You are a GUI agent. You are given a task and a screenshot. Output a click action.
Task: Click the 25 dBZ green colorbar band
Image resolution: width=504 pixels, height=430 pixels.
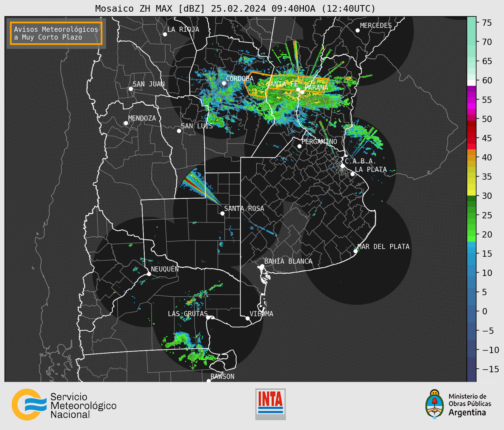[471, 215]
